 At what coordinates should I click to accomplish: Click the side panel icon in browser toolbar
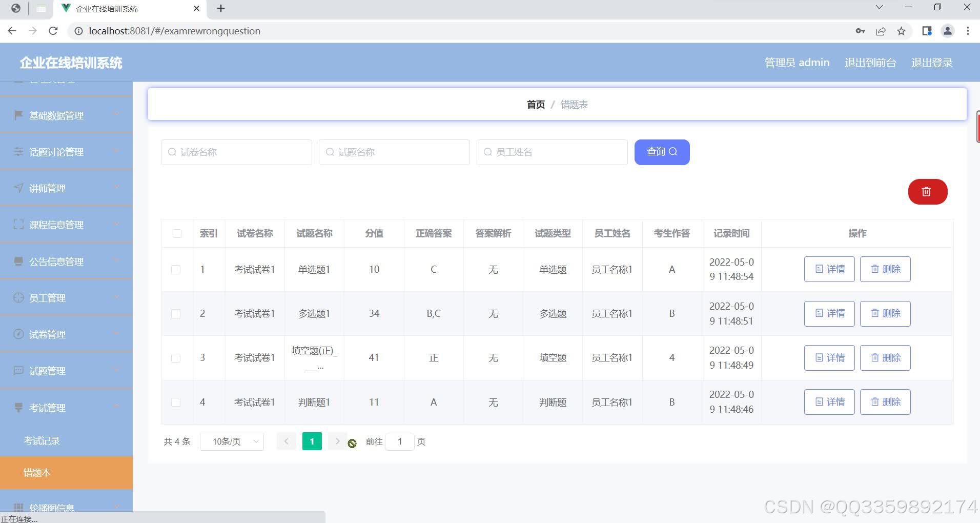[x=927, y=31]
